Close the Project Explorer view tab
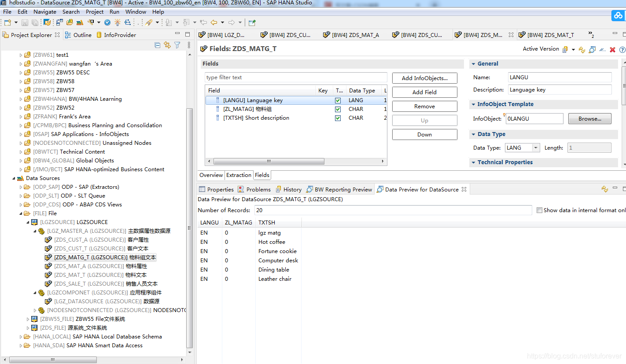 pyautogui.click(x=56, y=35)
